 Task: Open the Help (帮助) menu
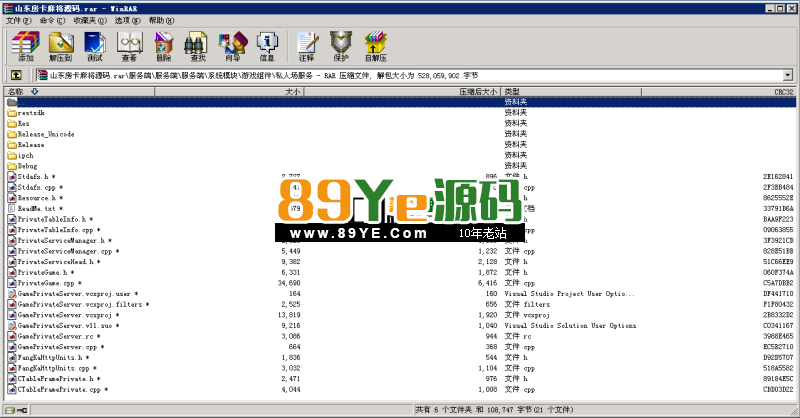(x=161, y=20)
